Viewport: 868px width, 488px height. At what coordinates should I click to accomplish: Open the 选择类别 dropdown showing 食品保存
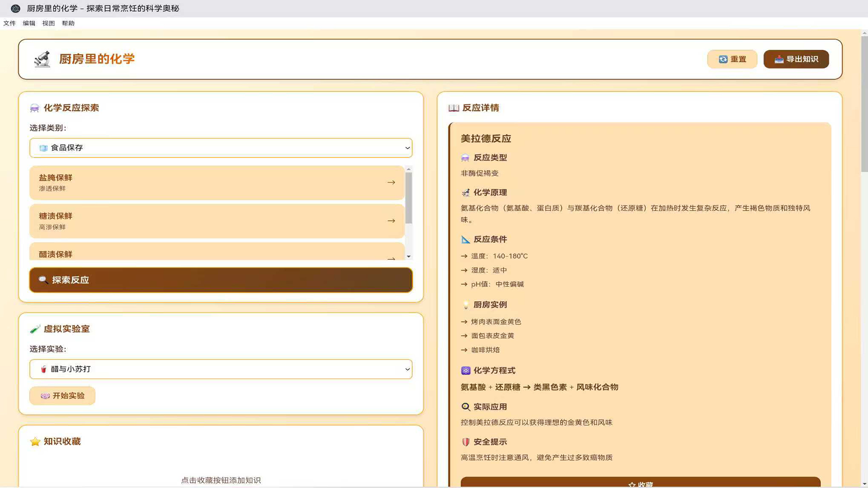point(221,148)
